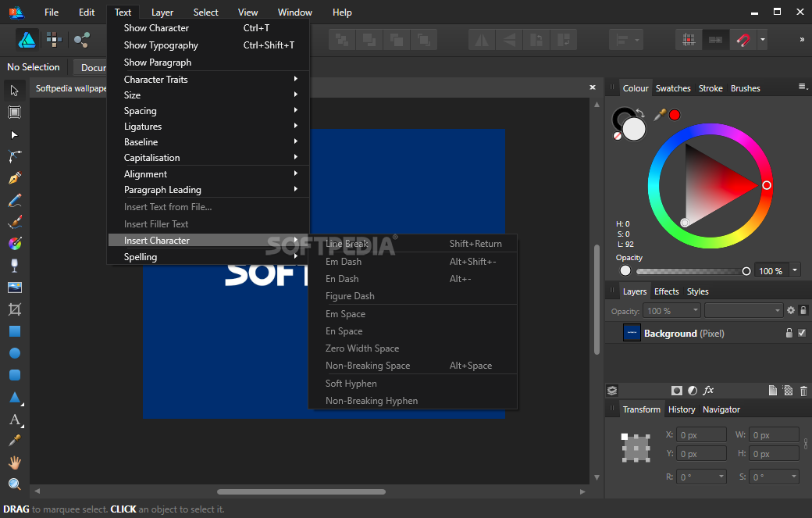This screenshot has height=518, width=812.
Task: Select the Colour Picker tool
Action: [x=15, y=441]
